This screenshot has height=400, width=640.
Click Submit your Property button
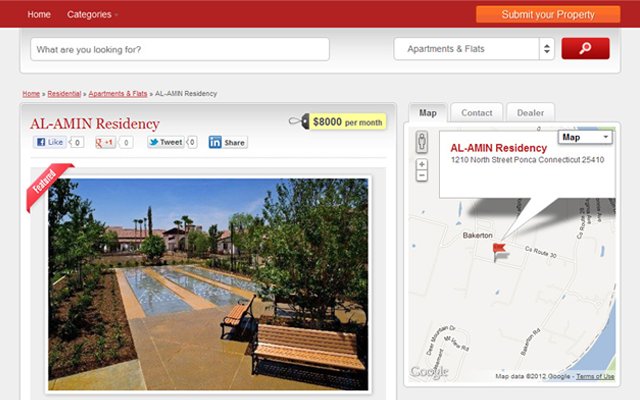(x=548, y=14)
